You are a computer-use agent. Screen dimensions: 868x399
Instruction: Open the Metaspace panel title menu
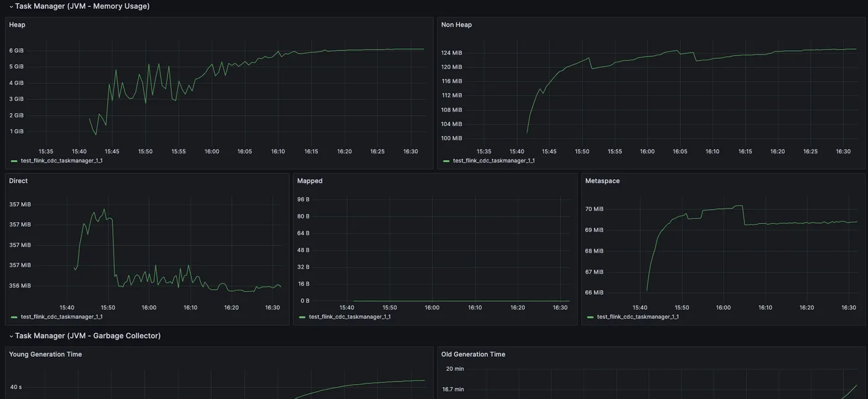coord(603,181)
